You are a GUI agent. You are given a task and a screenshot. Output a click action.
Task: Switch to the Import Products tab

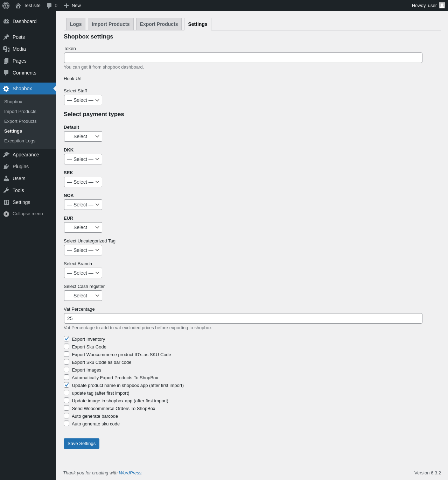pyautogui.click(x=111, y=24)
